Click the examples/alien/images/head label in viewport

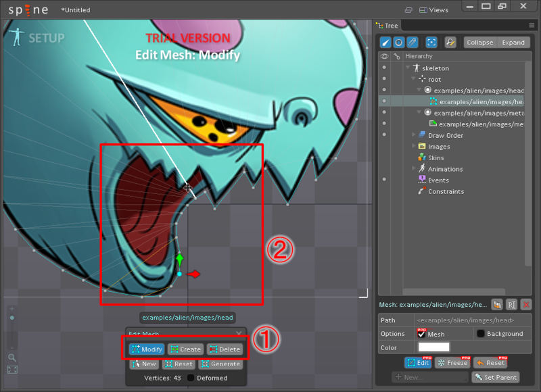187,318
